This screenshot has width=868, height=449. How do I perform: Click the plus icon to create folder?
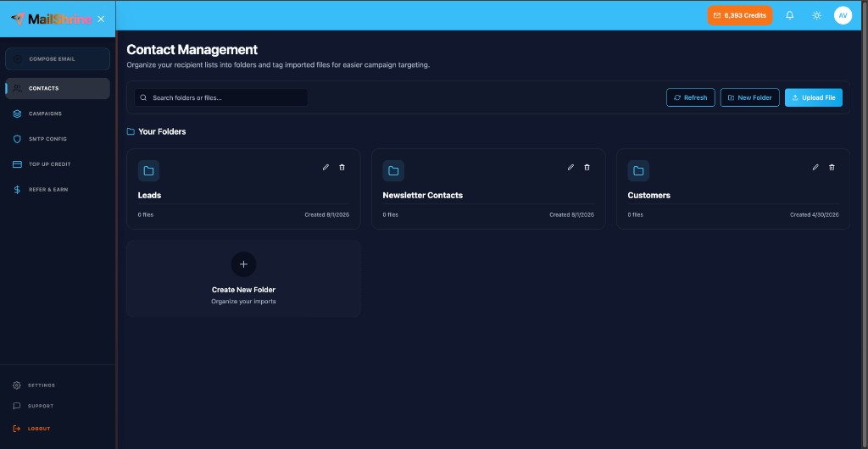tap(243, 264)
